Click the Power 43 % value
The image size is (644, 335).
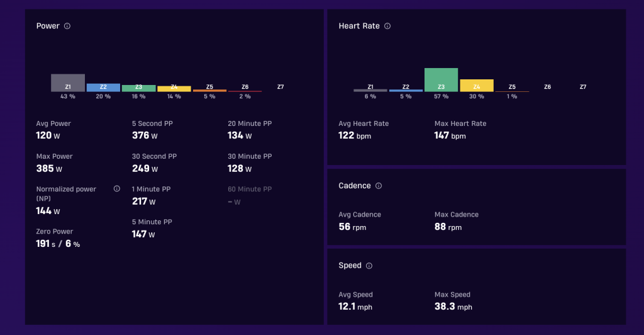[x=68, y=96]
